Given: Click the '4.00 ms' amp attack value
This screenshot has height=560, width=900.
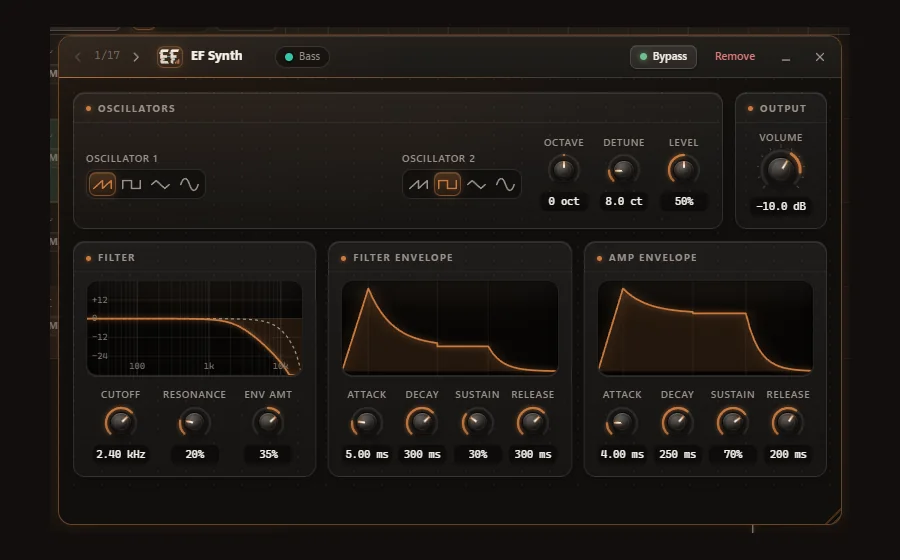Looking at the screenshot, I should 622,454.
